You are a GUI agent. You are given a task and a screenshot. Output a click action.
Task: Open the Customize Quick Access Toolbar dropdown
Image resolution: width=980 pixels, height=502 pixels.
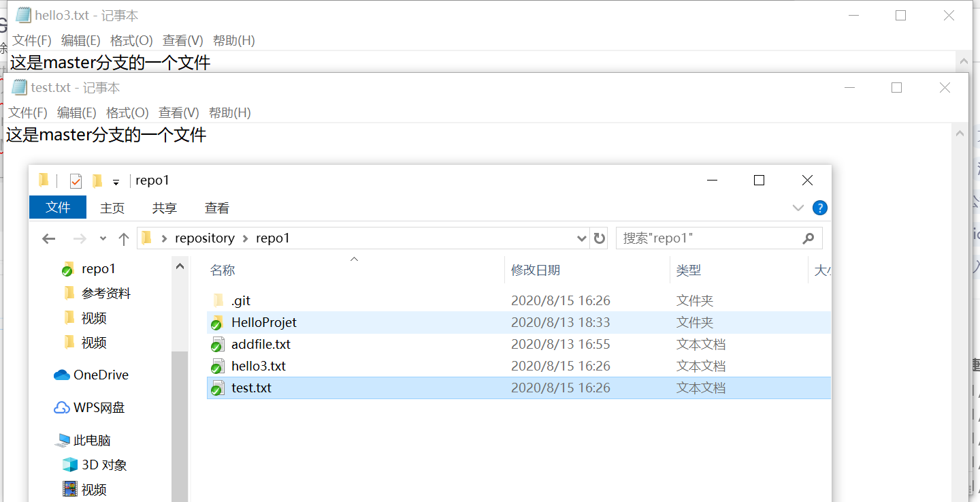[116, 182]
